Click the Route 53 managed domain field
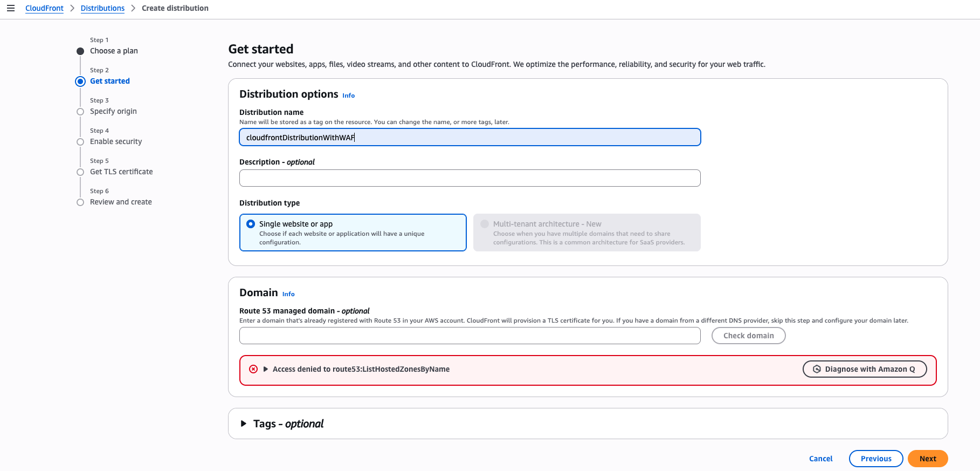This screenshot has height=471, width=980. 470,336
